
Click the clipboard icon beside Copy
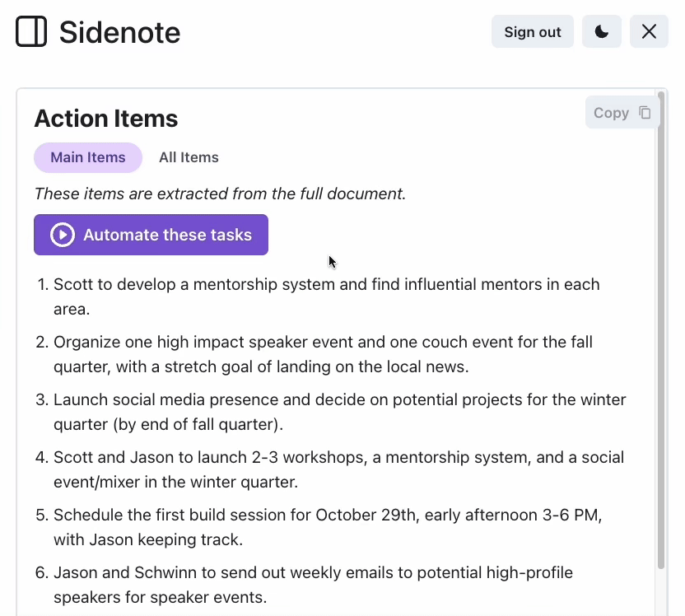pyautogui.click(x=645, y=113)
